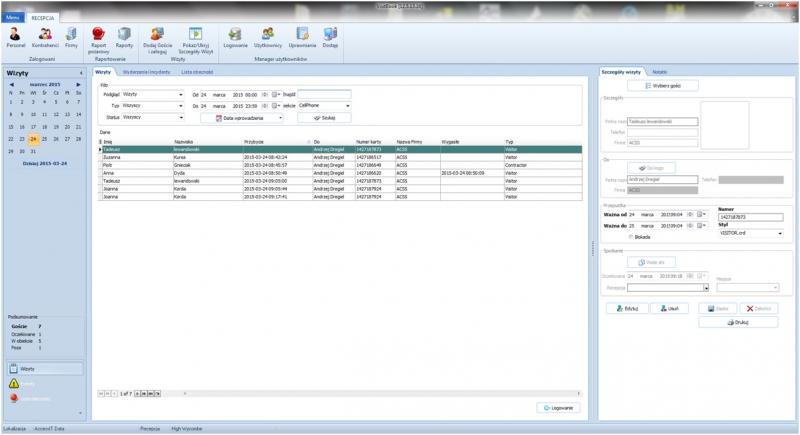The height and width of the screenshot is (435, 800).
Task: Click the Szukaj button
Action: click(324, 118)
